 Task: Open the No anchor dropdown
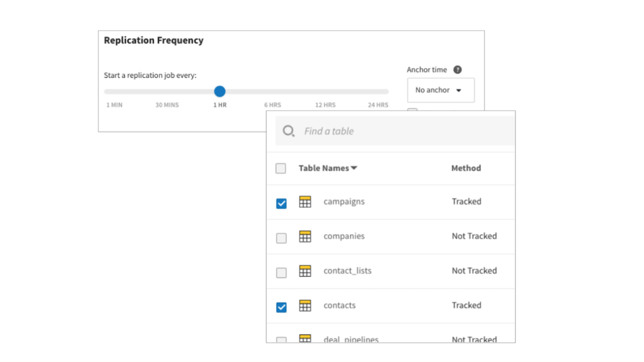tap(440, 90)
